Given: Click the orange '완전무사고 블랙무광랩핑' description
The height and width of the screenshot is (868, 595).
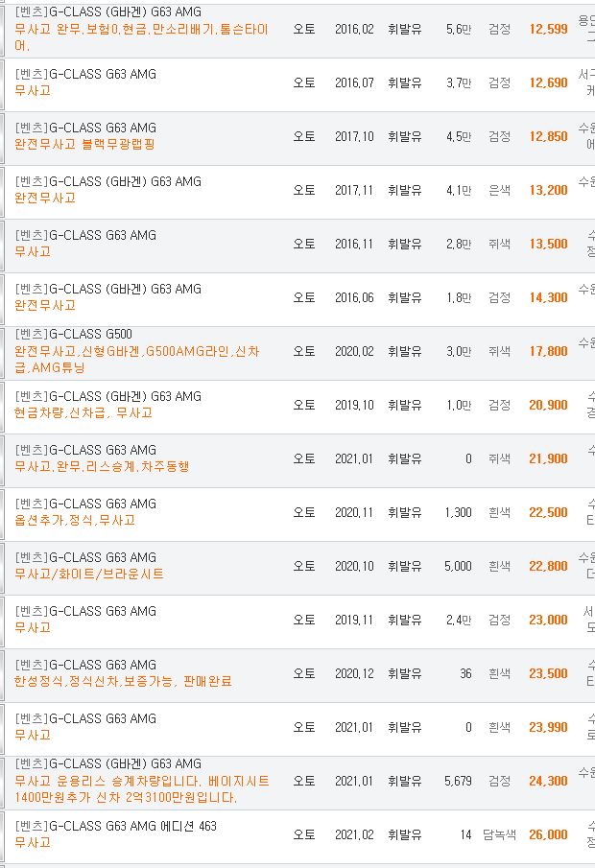Looking at the screenshot, I should click(x=84, y=145).
